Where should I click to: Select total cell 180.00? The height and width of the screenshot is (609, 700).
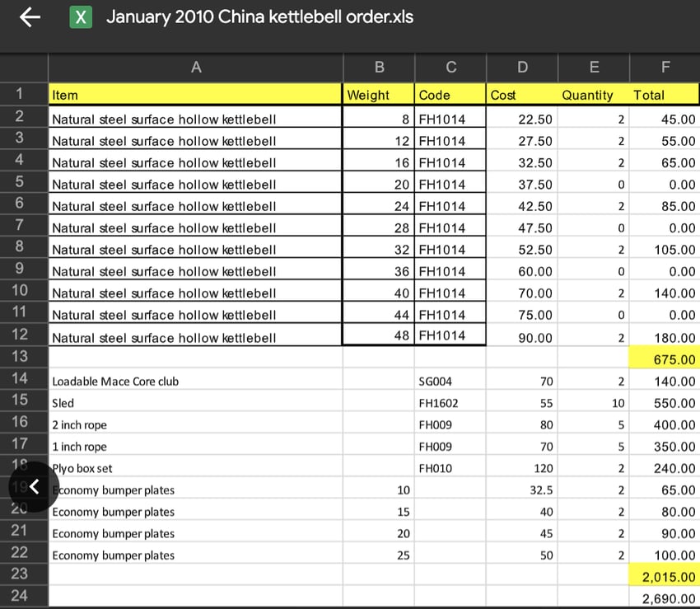(x=665, y=335)
